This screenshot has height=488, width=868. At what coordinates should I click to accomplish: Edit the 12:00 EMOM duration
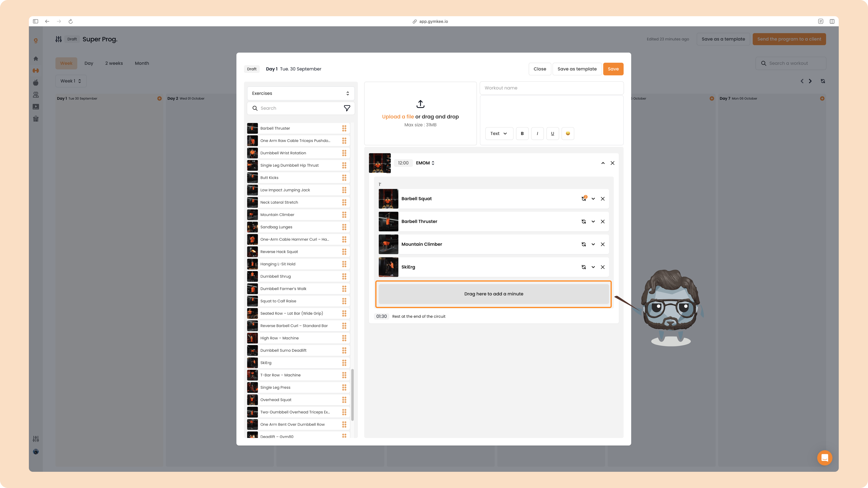[403, 163]
